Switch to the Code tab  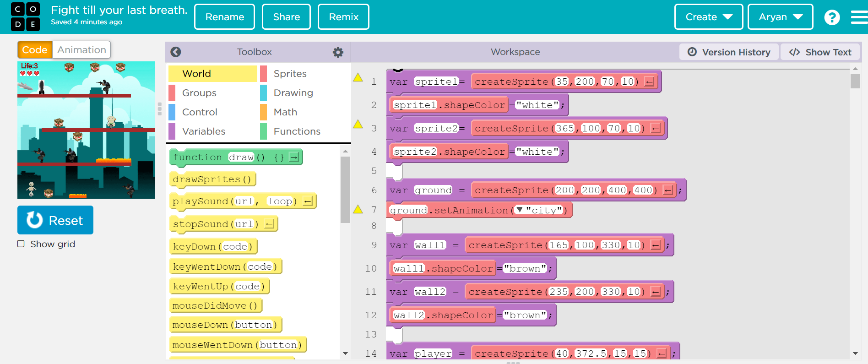coord(35,49)
